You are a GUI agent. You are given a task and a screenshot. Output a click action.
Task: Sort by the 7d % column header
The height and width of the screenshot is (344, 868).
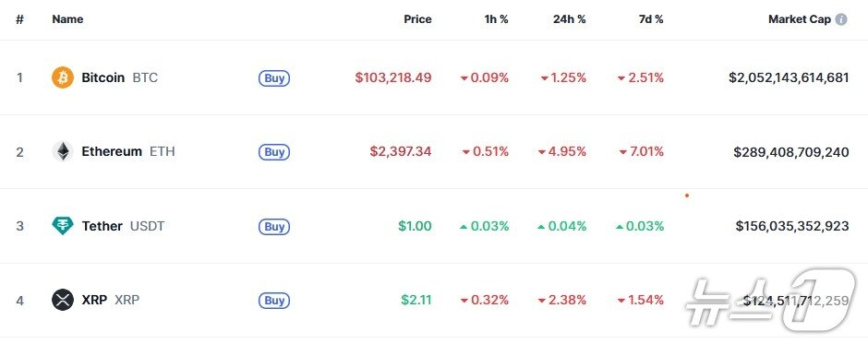coord(650,18)
